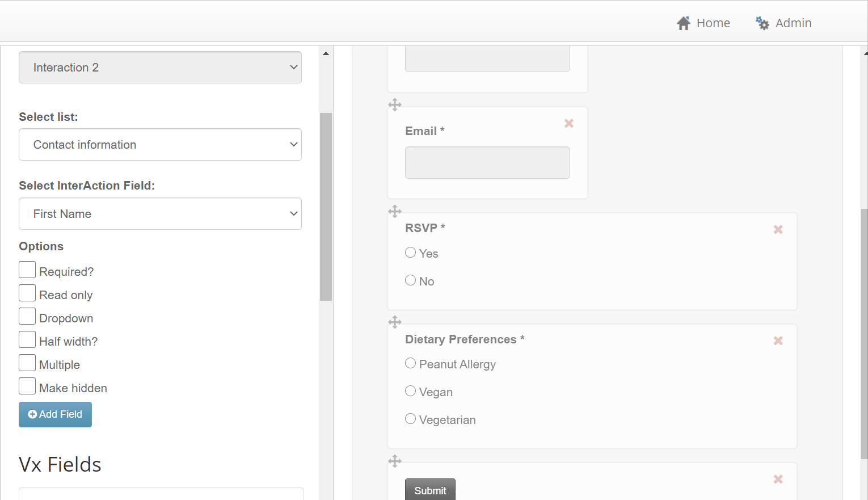Click the move handle above the RSVP field
The image size is (868, 500).
[395, 211]
